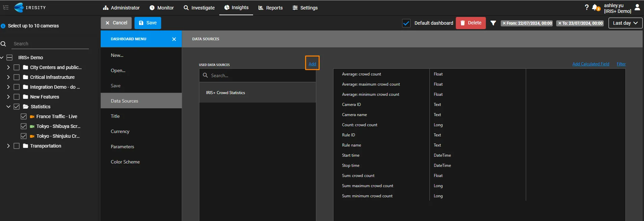Remove the From date filter chip
Screen dimensions: 644x221
(504, 23)
